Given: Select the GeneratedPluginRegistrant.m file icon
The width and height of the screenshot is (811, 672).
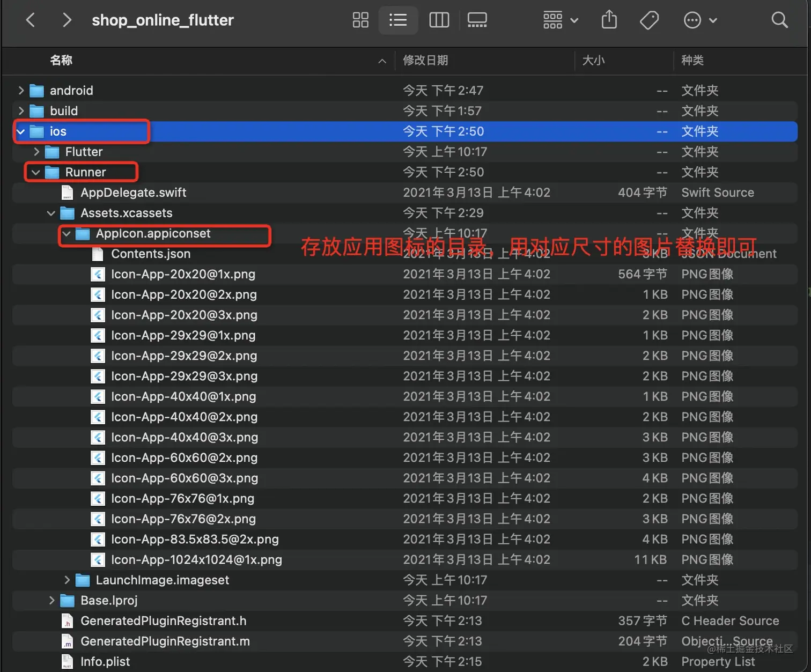Looking at the screenshot, I should tap(67, 641).
